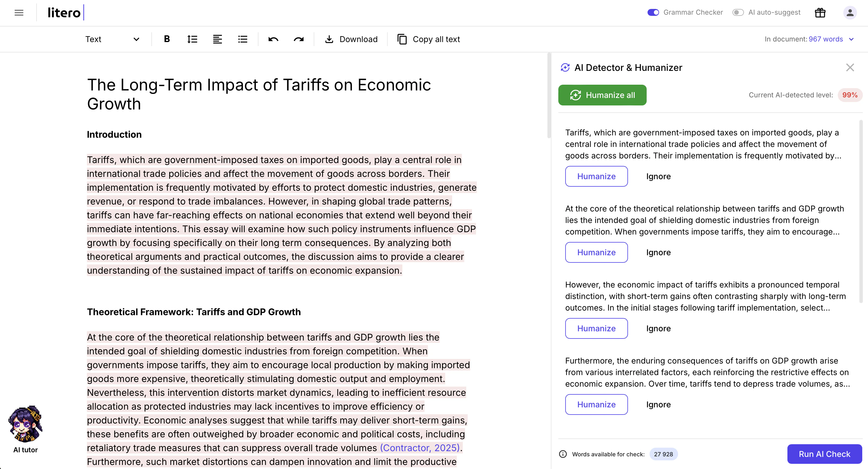Click the Theoretical Framework heading
Screen dimensions: 868x469
click(194, 312)
